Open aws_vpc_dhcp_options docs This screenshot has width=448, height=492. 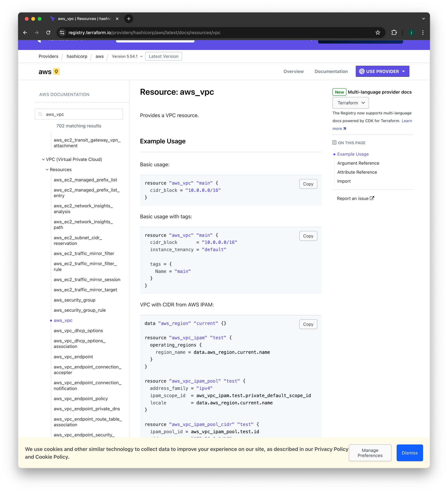point(78,331)
